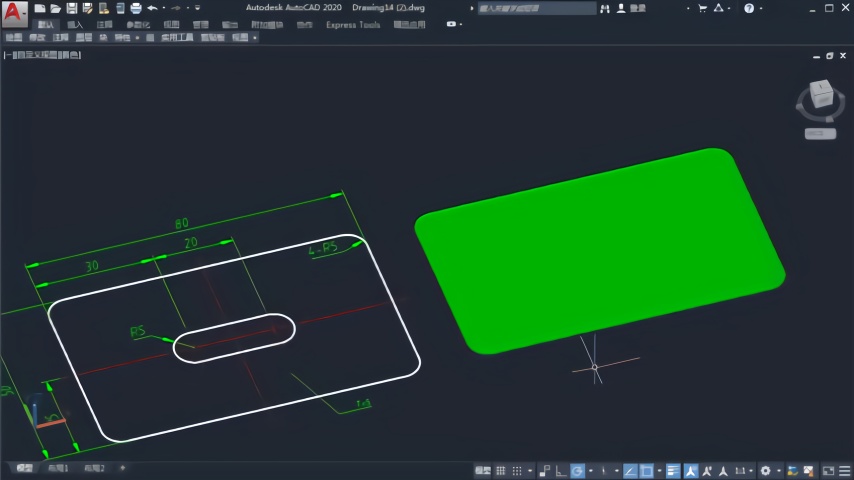
Task: Disable polar tracking in the status bar
Action: [x=577, y=471]
